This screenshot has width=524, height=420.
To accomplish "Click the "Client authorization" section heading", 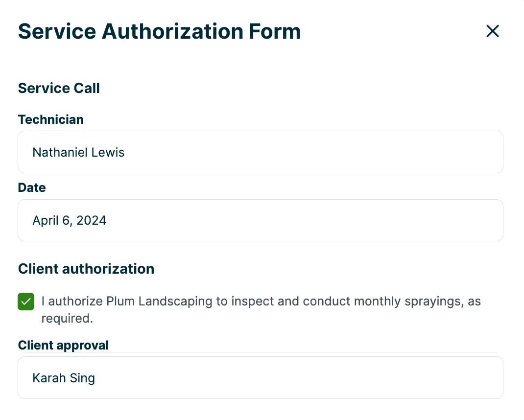I will (86, 269).
